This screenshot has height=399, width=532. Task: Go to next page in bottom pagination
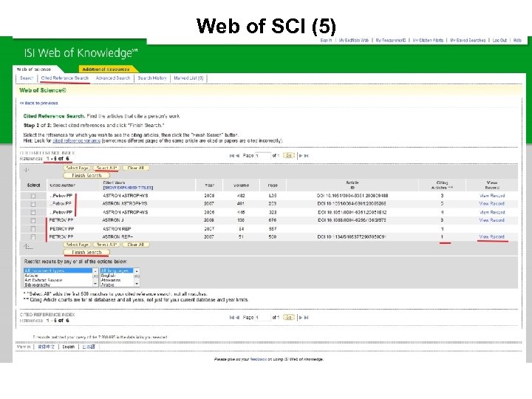pyautogui.click(x=301, y=318)
